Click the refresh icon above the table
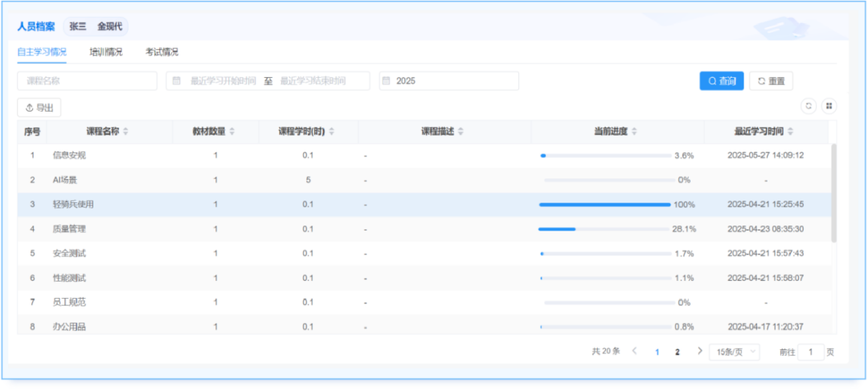The width and height of the screenshot is (868, 391). 808,106
